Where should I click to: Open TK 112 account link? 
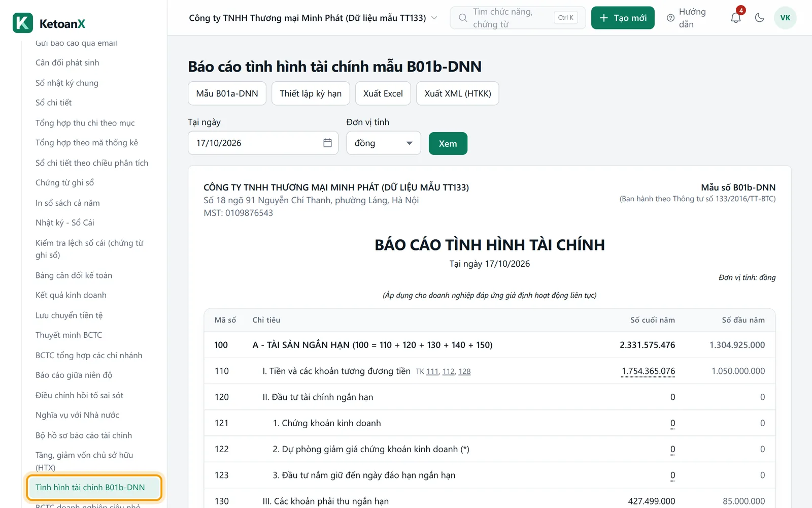pos(449,372)
